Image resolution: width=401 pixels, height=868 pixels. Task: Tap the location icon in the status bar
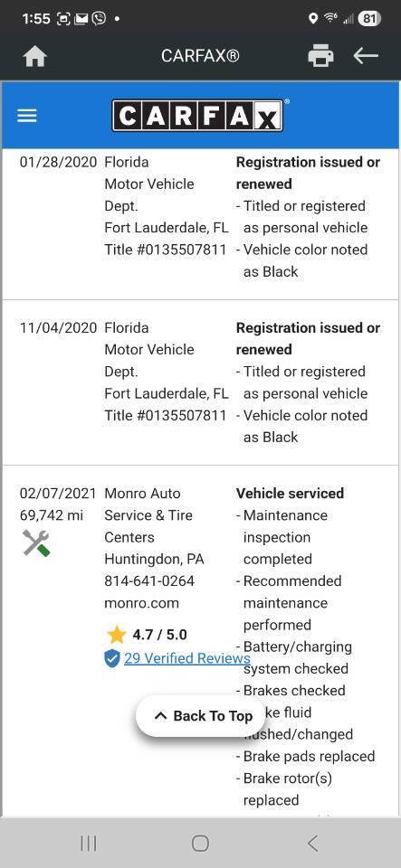313,19
